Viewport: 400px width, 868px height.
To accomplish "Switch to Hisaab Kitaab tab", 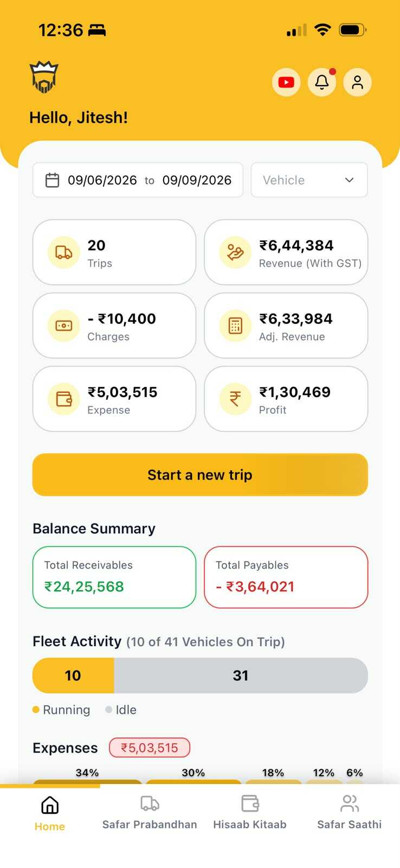I will pos(250,813).
